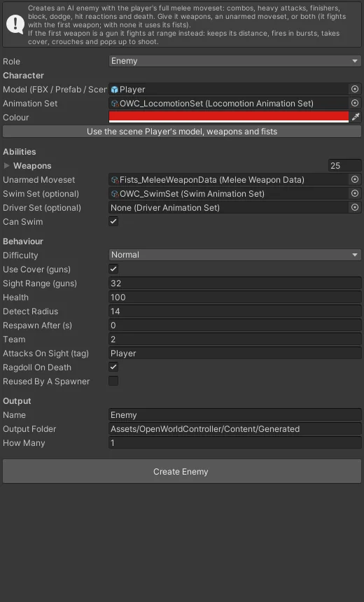Click the Name field containing Enemy
The width and height of the screenshot is (364, 602).
(x=235, y=415)
